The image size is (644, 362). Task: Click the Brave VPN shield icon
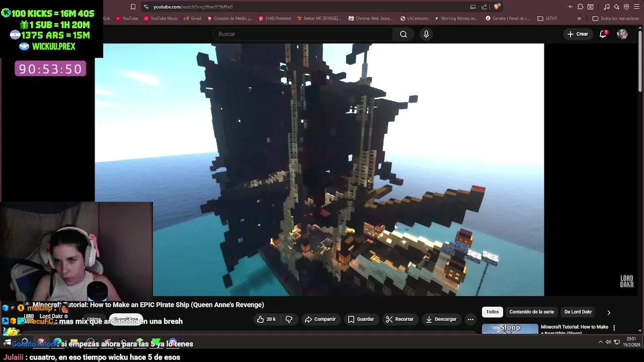[626, 7]
